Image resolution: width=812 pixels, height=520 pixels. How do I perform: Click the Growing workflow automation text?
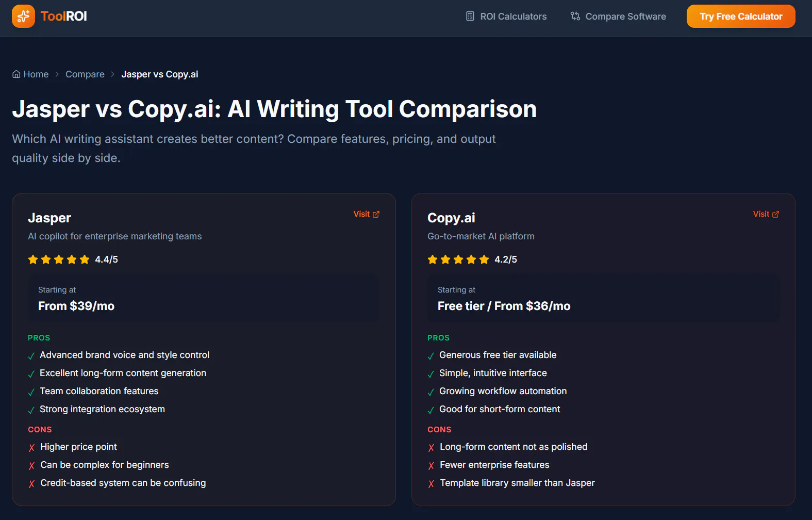tap(503, 391)
